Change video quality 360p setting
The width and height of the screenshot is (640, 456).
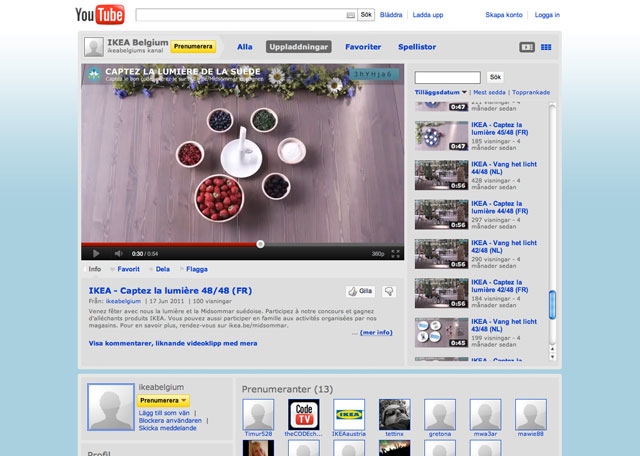coord(378,254)
